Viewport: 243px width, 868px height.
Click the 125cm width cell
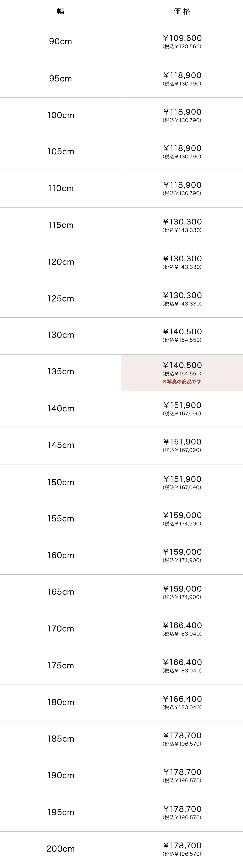[61, 298]
